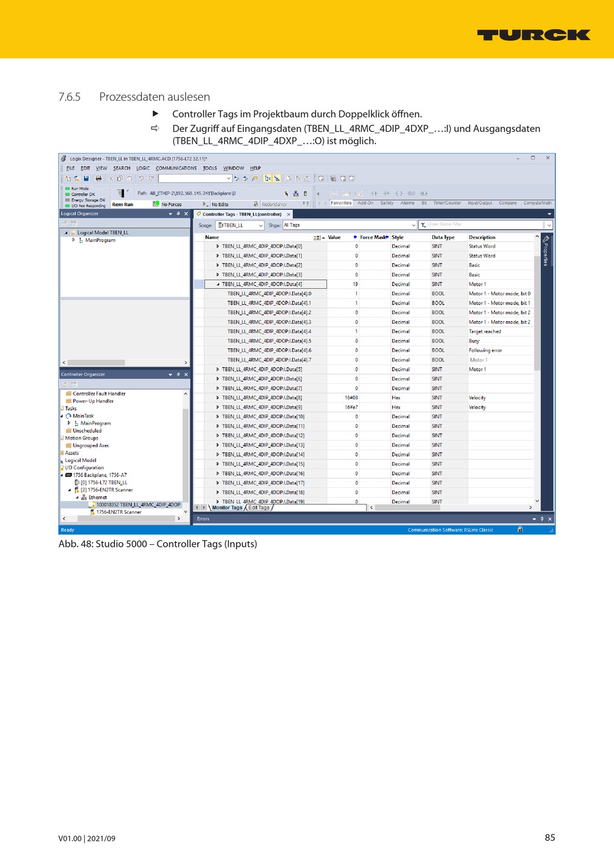The image size is (614, 868).
Task: Select Power-Up Handler in Controller Organizer
Action: coord(93,401)
